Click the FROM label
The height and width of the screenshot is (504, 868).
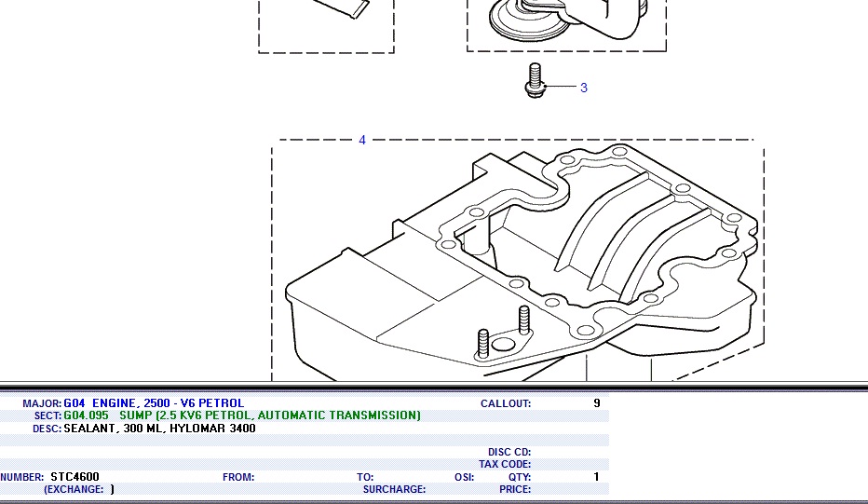coord(238,477)
